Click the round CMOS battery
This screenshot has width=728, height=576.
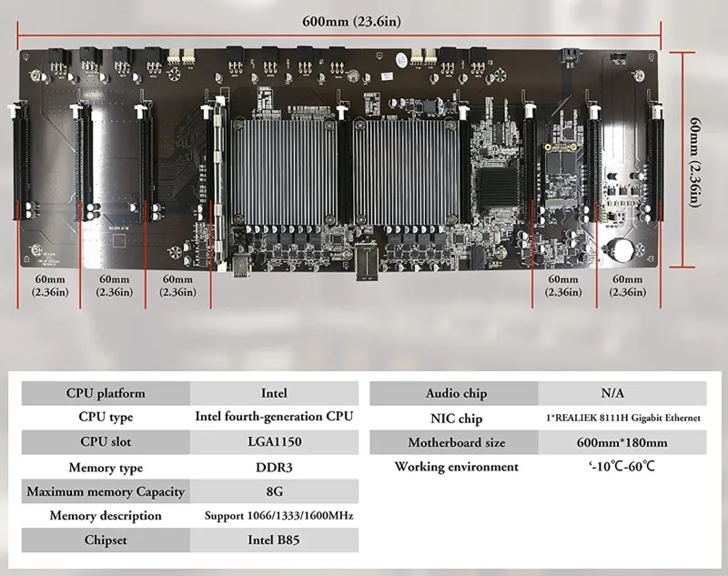click(x=621, y=247)
